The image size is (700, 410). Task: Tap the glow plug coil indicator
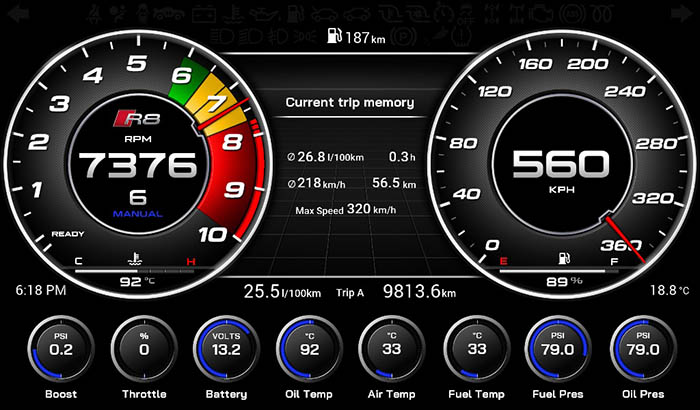[602, 13]
